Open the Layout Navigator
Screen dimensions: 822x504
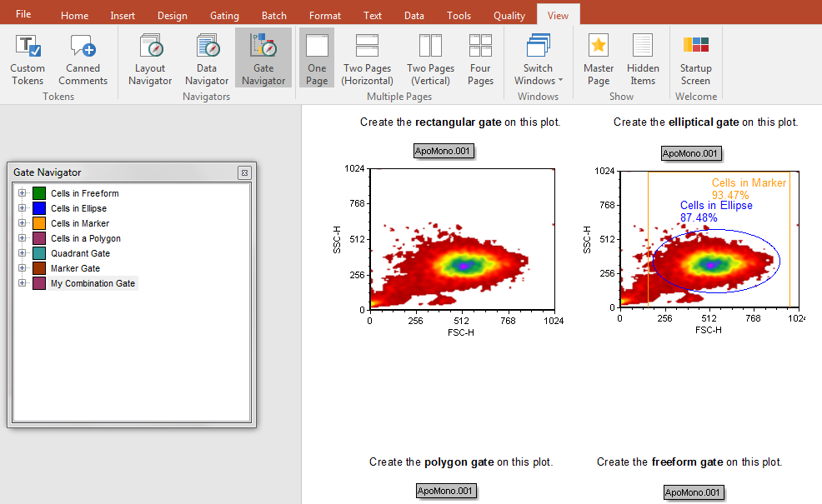tap(150, 60)
